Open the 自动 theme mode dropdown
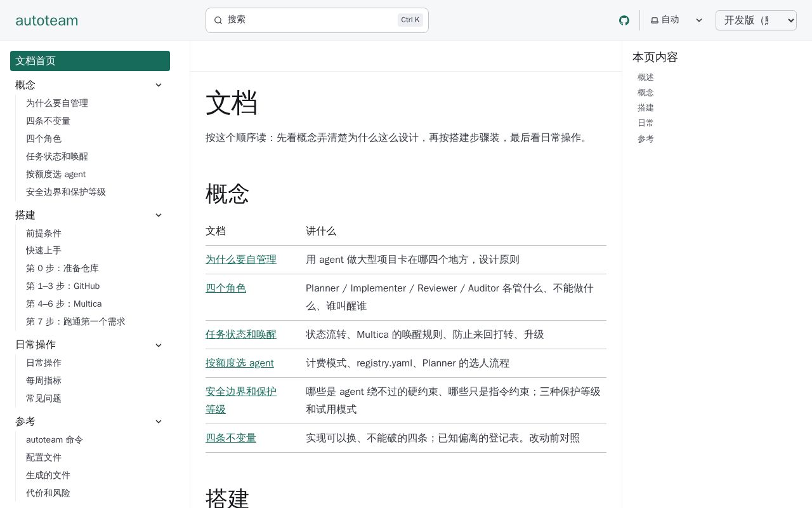The width and height of the screenshot is (812, 508). click(x=677, y=20)
